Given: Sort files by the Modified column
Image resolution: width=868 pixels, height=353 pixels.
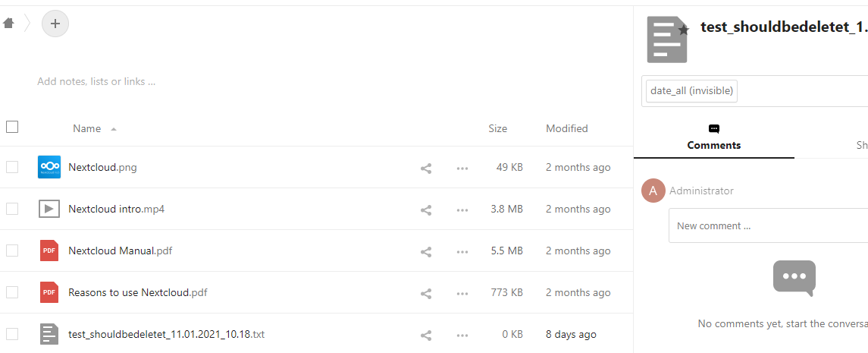Looking at the screenshot, I should click(567, 128).
